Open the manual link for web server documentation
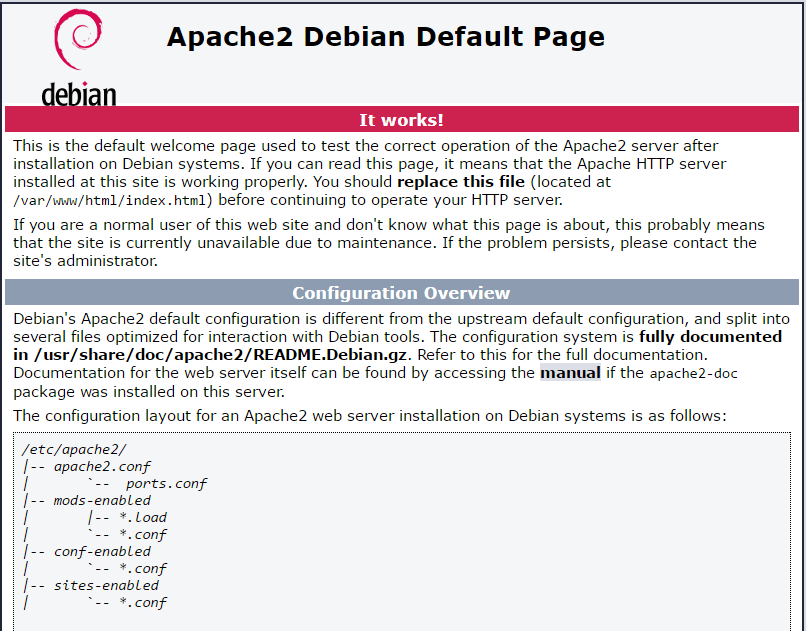This screenshot has width=806, height=631. (570, 372)
